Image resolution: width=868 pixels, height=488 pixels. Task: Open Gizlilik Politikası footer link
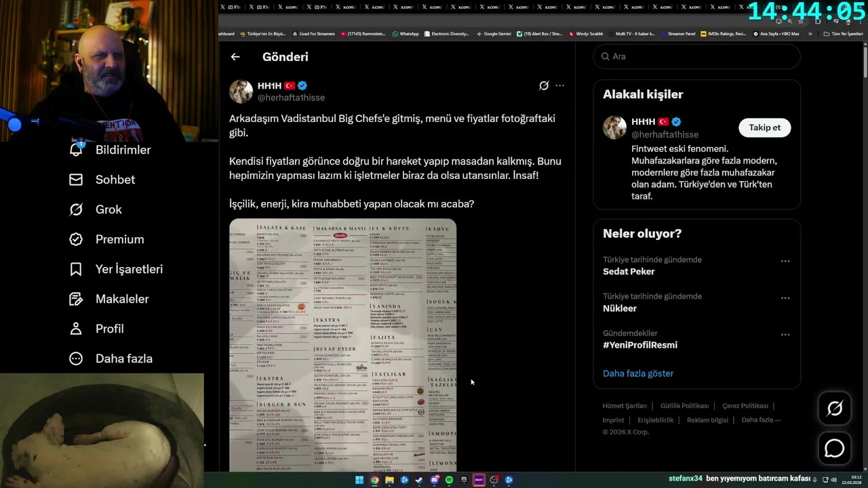(684, 405)
